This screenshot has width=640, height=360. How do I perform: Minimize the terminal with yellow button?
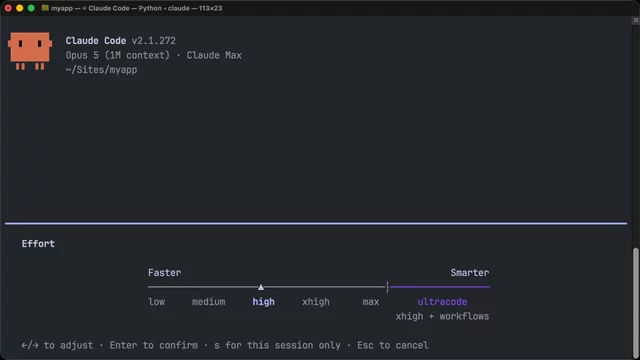pyautogui.click(x=20, y=8)
